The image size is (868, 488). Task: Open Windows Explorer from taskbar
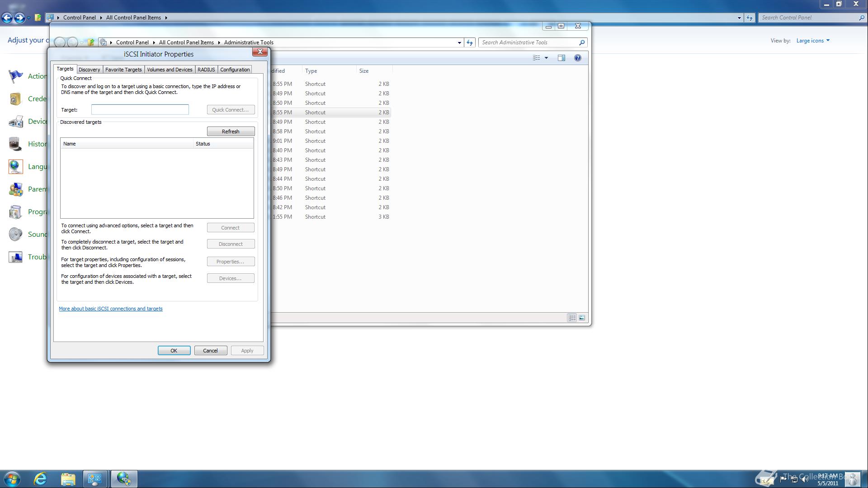68,479
